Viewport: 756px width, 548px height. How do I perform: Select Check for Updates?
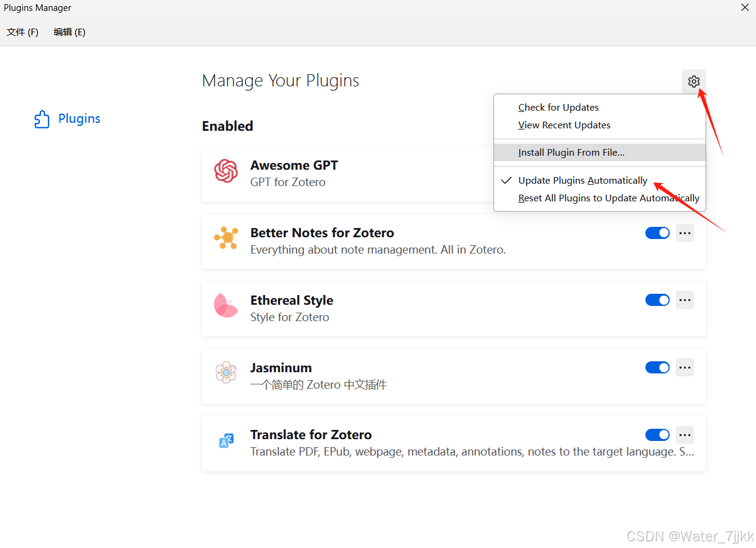tap(600, 108)
